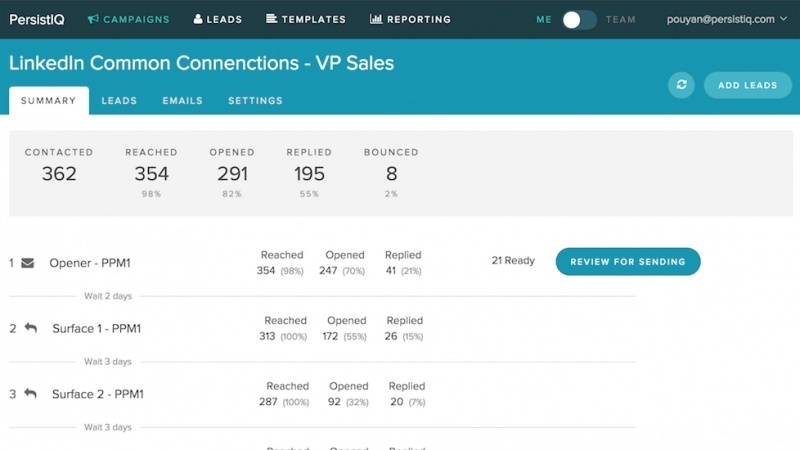Image resolution: width=800 pixels, height=450 pixels.
Task: Click the reply arrow icon for Surface 1
Action: coord(31,328)
